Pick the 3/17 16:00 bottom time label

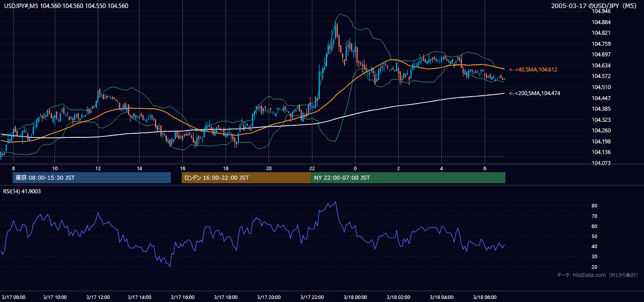pos(182,297)
